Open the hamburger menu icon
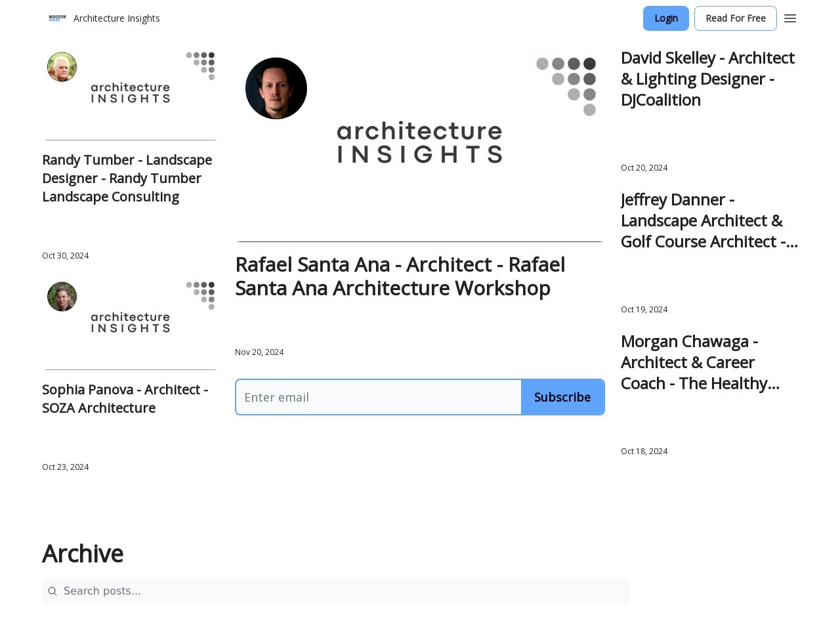The image size is (840, 630). (x=790, y=18)
